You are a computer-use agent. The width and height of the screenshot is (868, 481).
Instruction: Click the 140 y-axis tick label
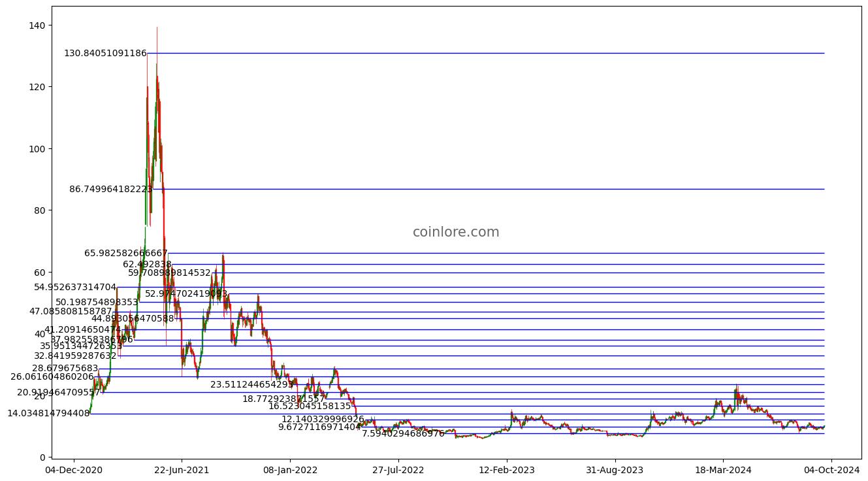pos(37,25)
